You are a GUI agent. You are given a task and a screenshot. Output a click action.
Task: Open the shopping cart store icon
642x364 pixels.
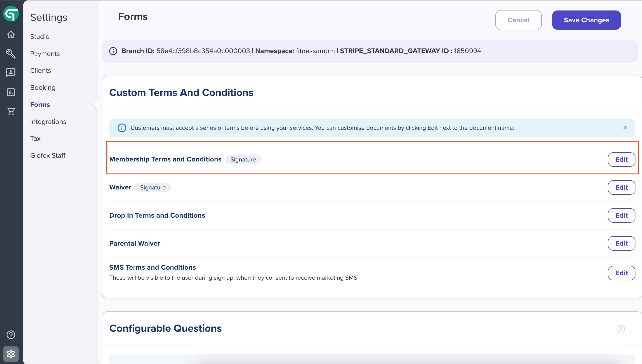pos(11,111)
